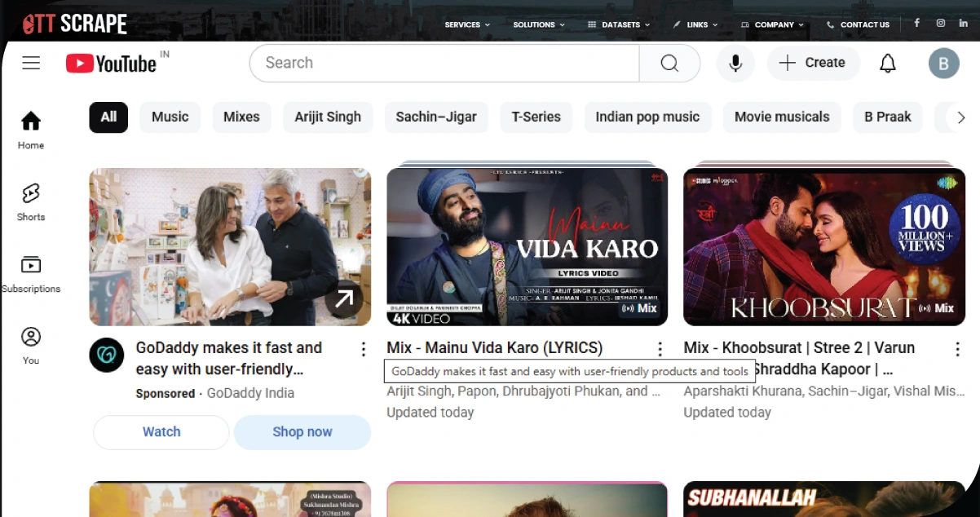Screen dimensions: 980x517
Task: Open the account avatar B
Action: (943, 63)
